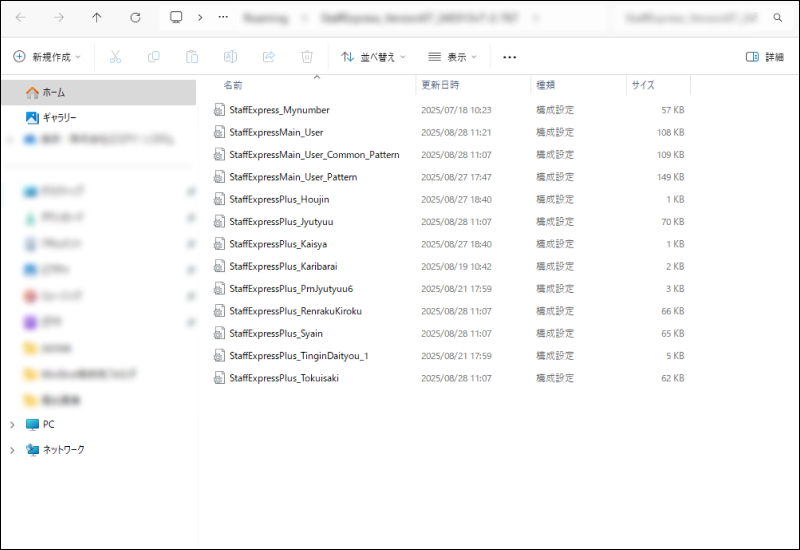Click the StaffExpressMain_User_Common_Pattern file icon
This screenshot has width=800, height=550.
coord(219,155)
